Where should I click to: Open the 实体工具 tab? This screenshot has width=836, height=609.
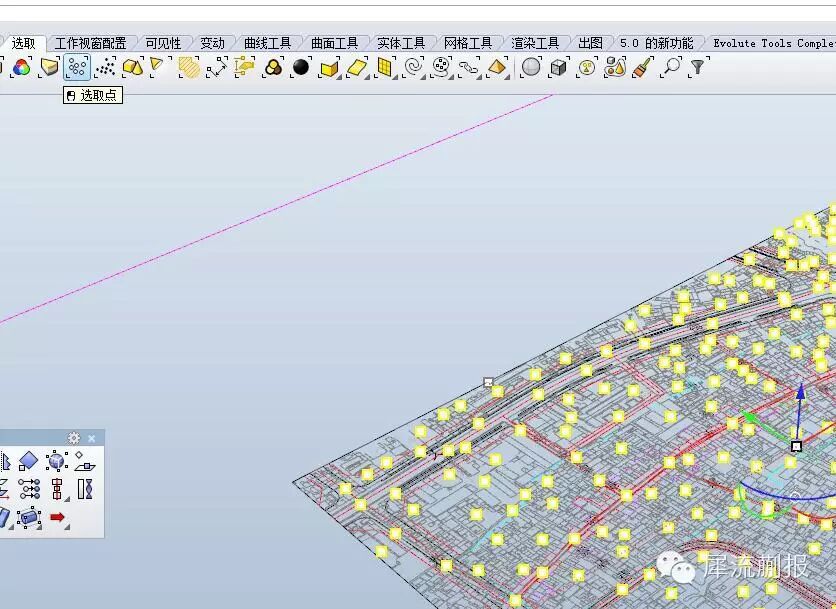coord(401,43)
